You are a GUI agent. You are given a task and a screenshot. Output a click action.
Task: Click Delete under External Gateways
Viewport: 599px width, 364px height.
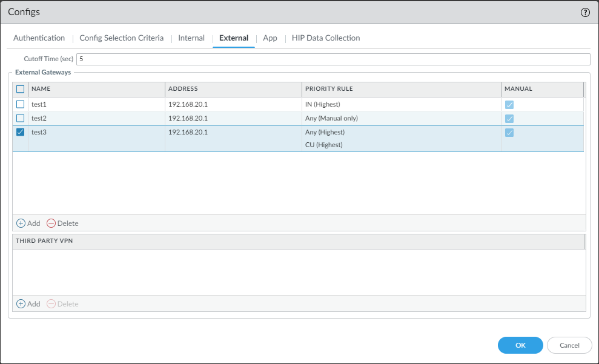62,223
